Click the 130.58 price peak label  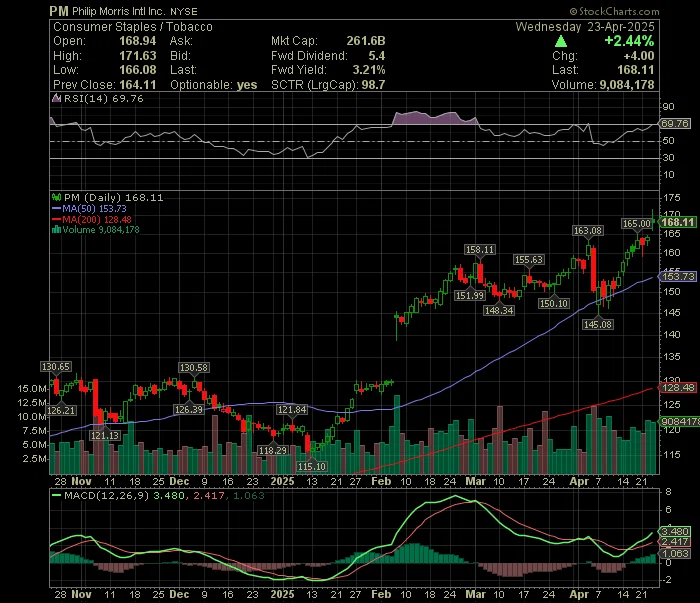[x=194, y=367]
